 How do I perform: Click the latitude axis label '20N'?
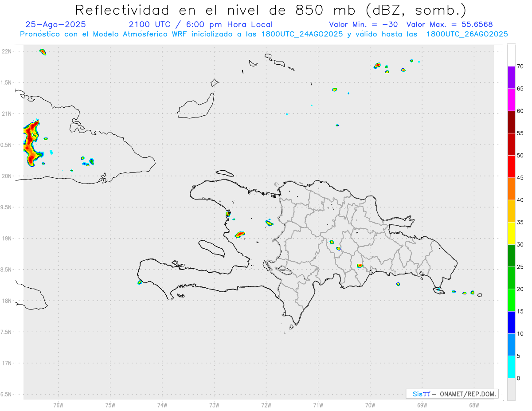pyautogui.click(x=7, y=176)
